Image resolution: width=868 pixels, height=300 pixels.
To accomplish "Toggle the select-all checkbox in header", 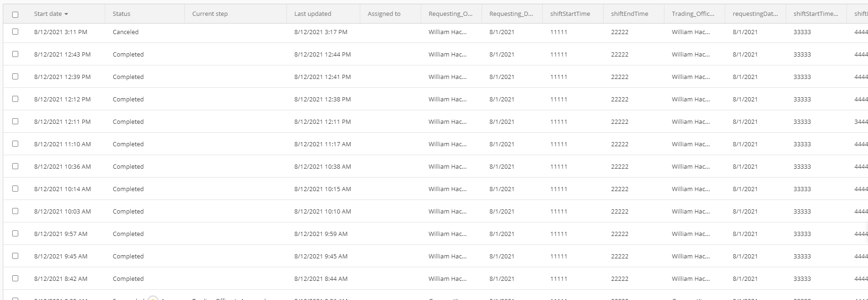I will click(x=15, y=14).
